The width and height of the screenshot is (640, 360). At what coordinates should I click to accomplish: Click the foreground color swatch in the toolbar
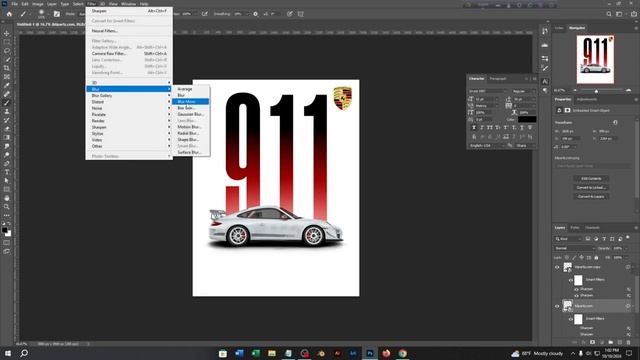(4, 230)
